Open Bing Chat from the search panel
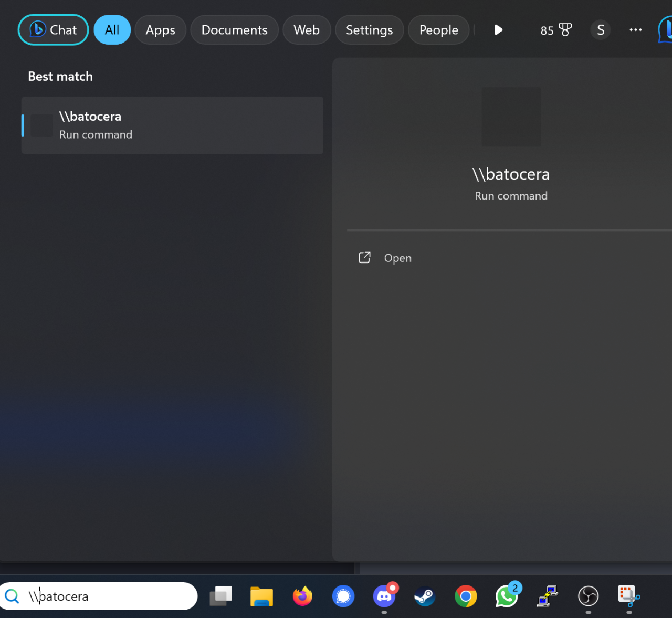The image size is (672, 618). click(53, 30)
